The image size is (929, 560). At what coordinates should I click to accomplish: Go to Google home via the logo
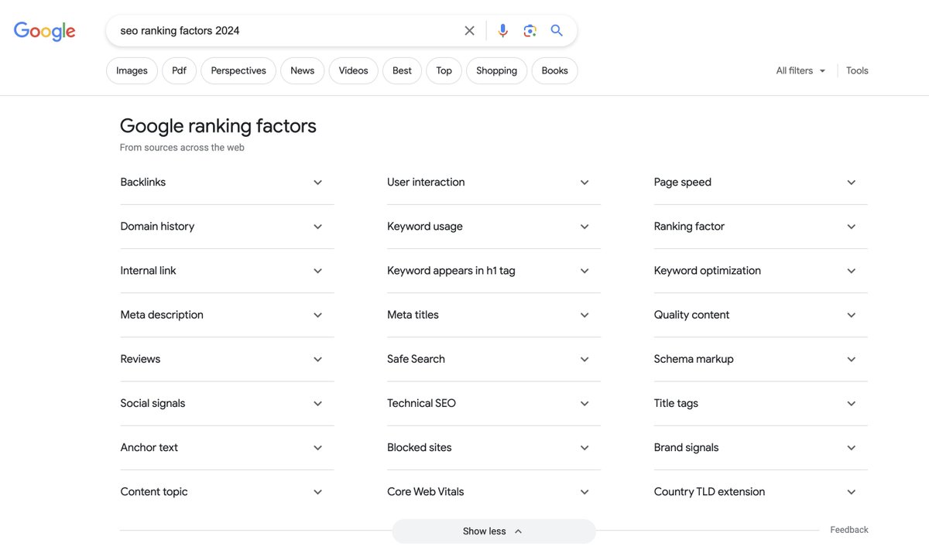click(44, 31)
